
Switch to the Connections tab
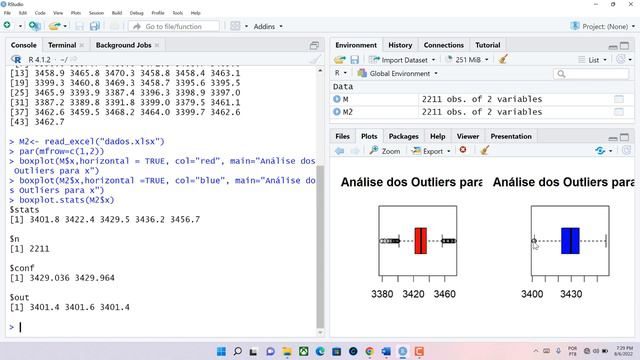point(443,45)
